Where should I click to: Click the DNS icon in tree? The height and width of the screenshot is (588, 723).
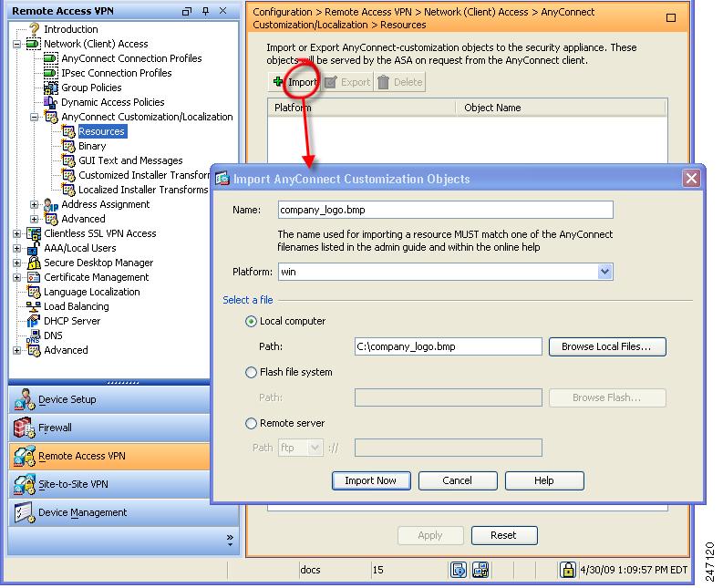[33, 335]
